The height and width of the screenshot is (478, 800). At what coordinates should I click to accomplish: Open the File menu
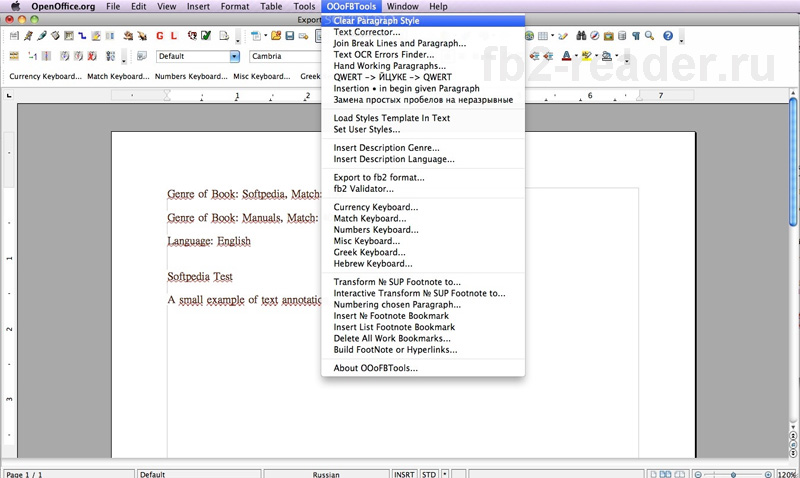pos(113,6)
